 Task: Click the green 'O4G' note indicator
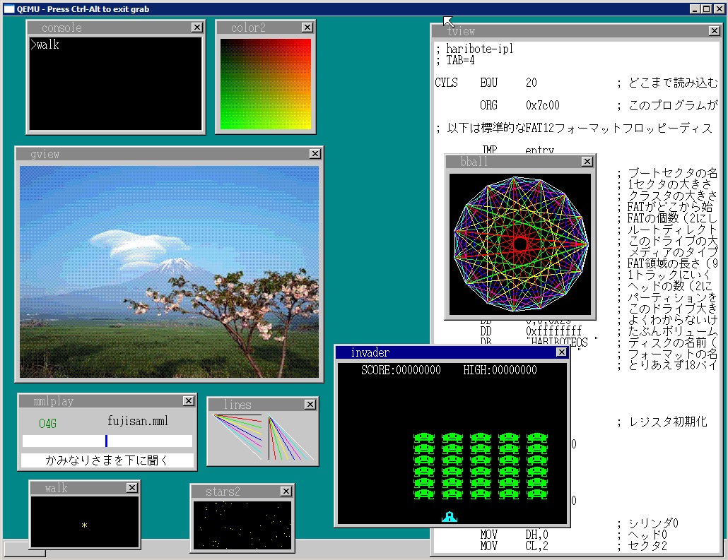(x=47, y=423)
